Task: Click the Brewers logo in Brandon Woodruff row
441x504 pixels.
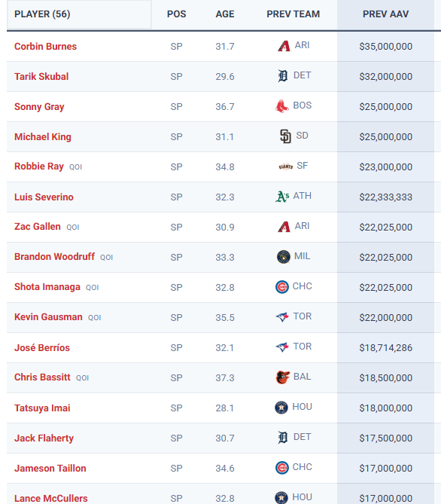Action: [283, 257]
